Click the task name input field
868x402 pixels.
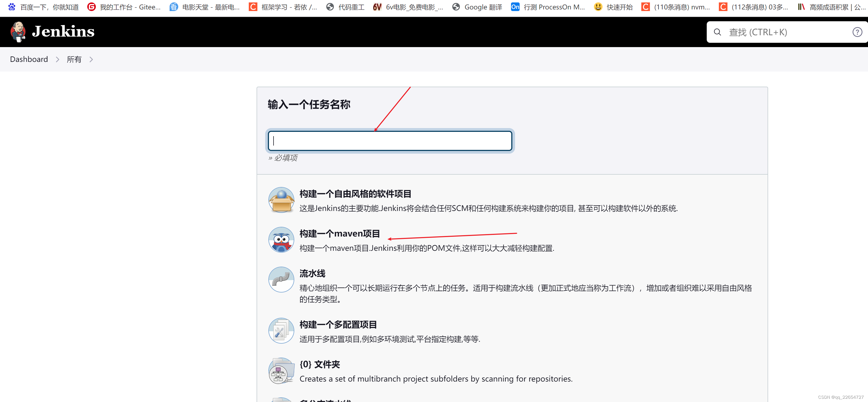click(x=390, y=141)
